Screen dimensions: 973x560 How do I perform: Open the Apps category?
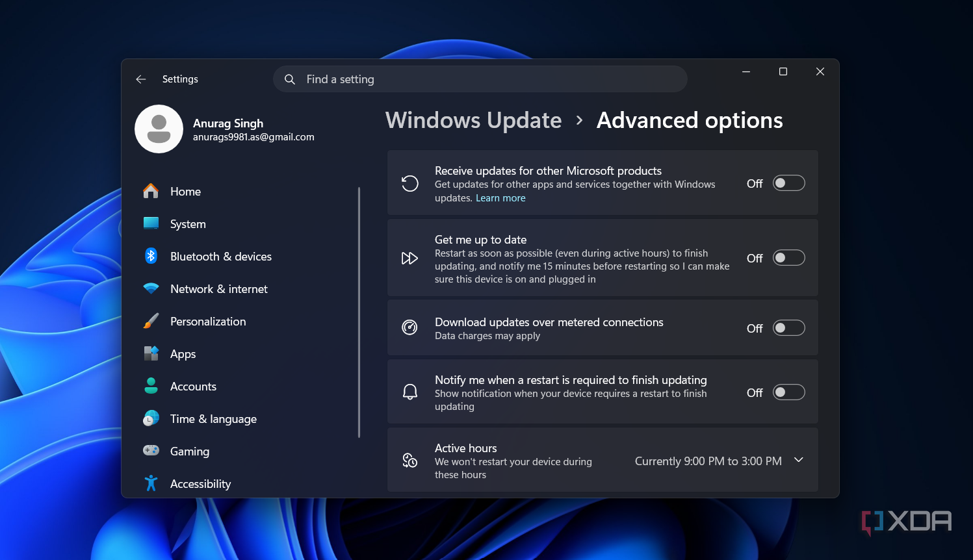(x=183, y=354)
